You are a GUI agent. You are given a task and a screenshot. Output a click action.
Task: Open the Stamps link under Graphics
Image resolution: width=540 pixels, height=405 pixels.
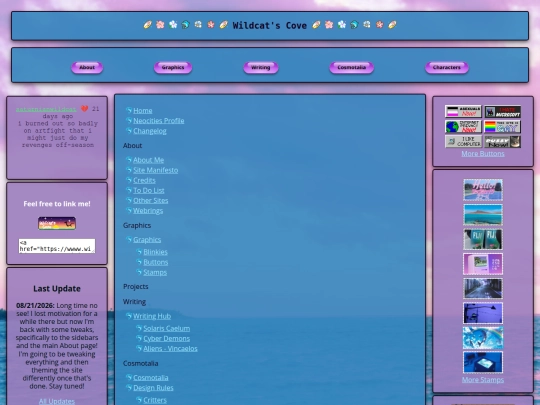click(155, 272)
